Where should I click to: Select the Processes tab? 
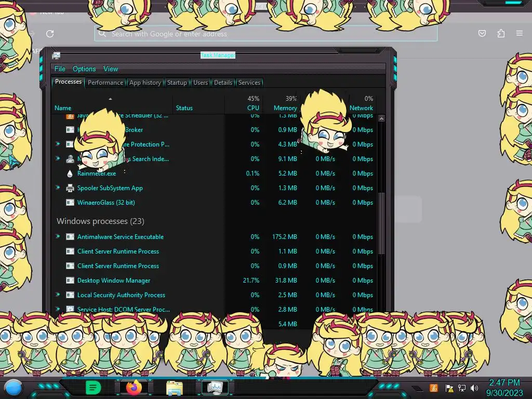tap(68, 82)
